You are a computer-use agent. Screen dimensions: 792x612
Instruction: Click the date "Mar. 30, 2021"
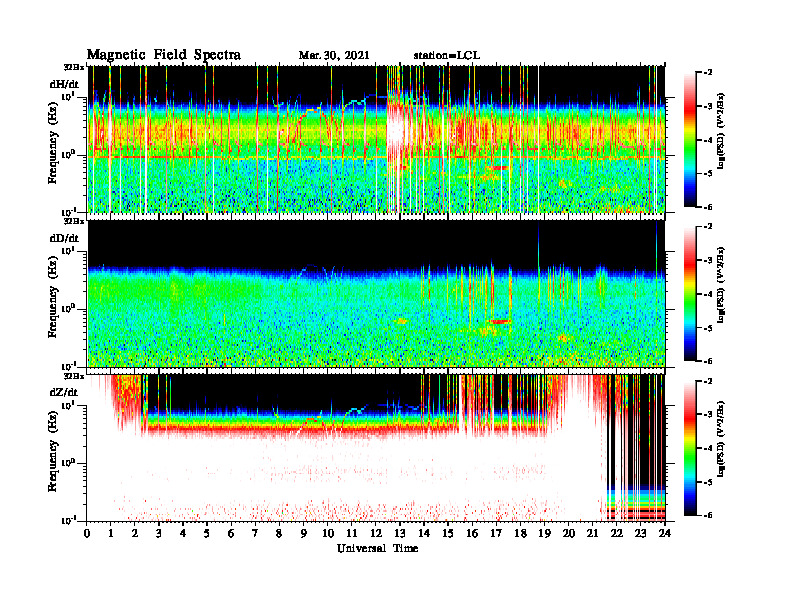tap(333, 56)
